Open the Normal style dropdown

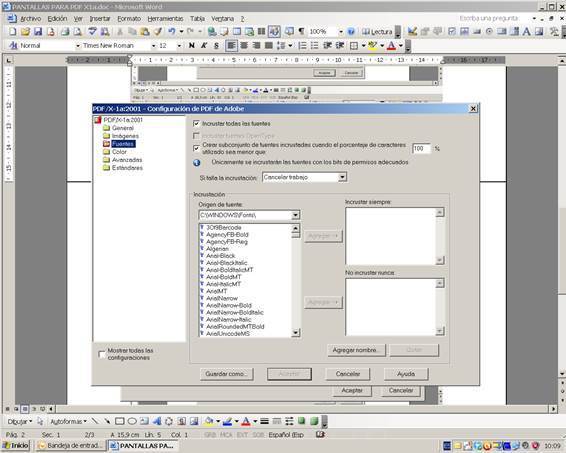coord(78,45)
